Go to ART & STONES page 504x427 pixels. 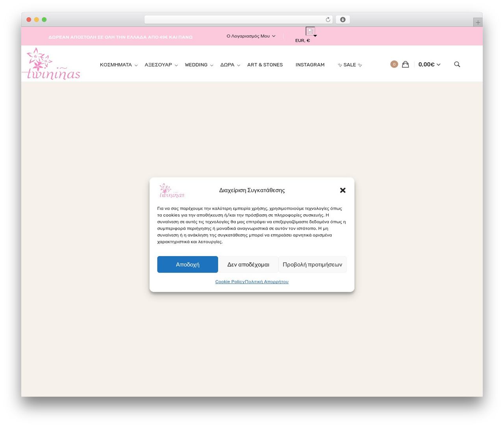(265, 65)
